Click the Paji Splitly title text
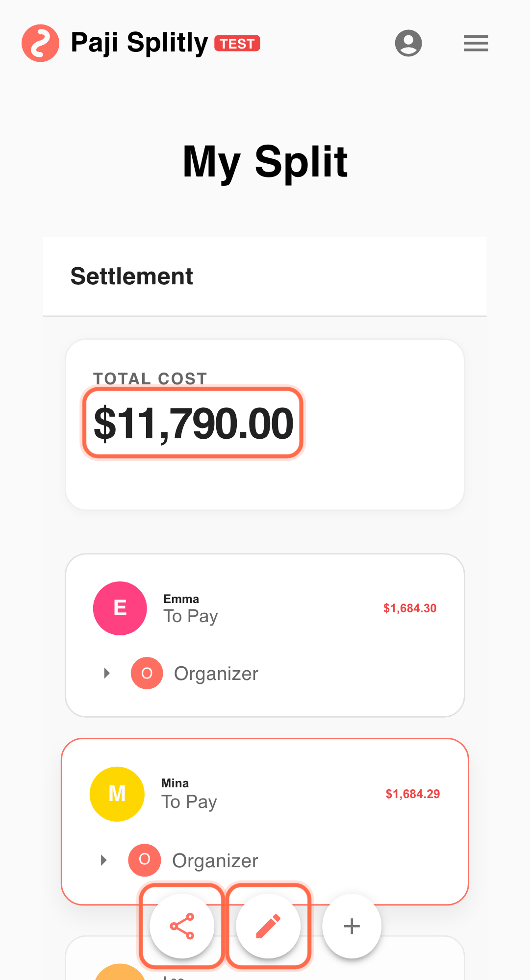Image resolution: width=530 pixels, height=980 pixels. (x=139, y=43)
